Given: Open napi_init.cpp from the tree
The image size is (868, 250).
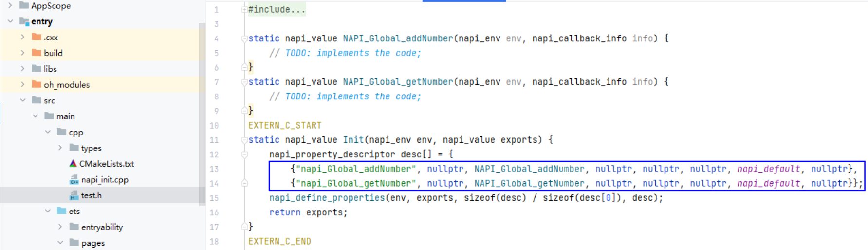Looking at the screenshot, I should point(105,180).
